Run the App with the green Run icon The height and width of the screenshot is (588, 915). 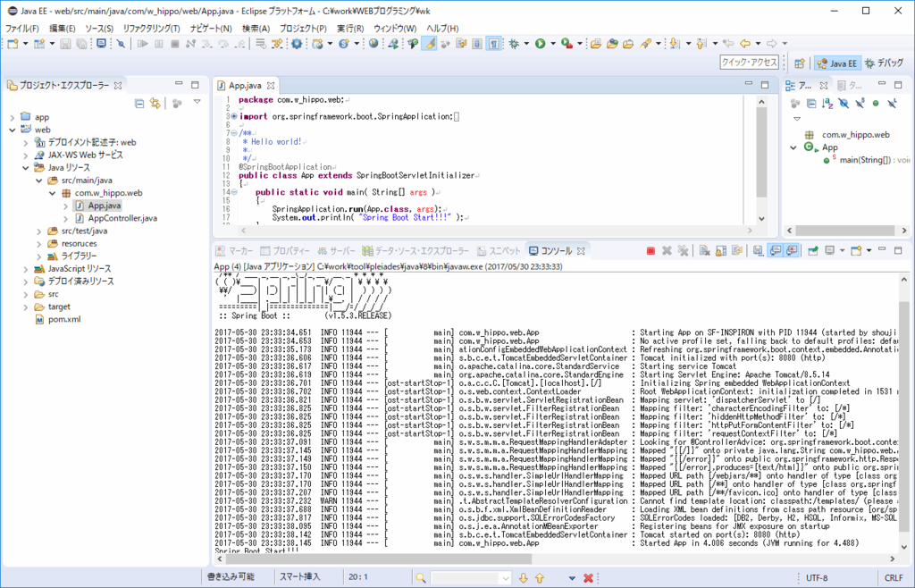538,45
